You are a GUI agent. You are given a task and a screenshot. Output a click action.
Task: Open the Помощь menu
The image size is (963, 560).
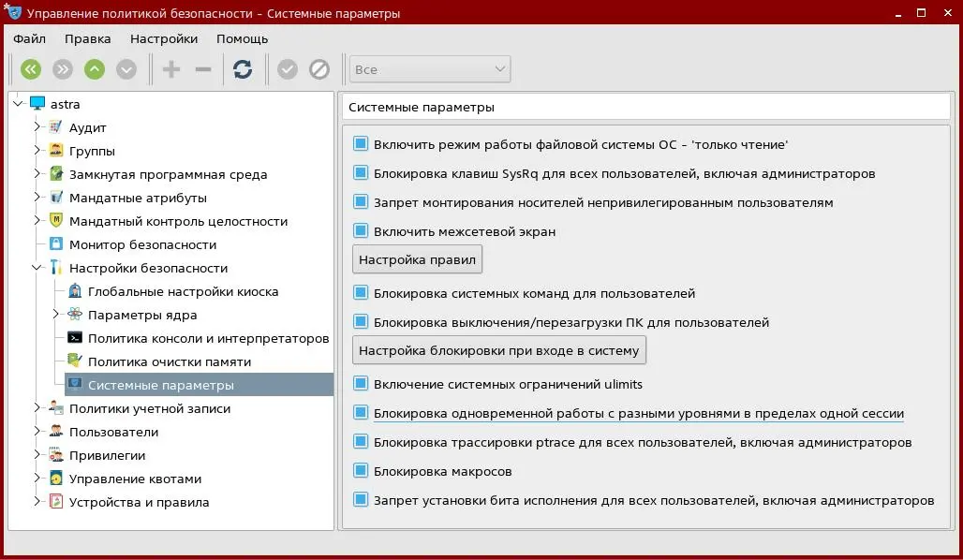(x=242, y=38)
